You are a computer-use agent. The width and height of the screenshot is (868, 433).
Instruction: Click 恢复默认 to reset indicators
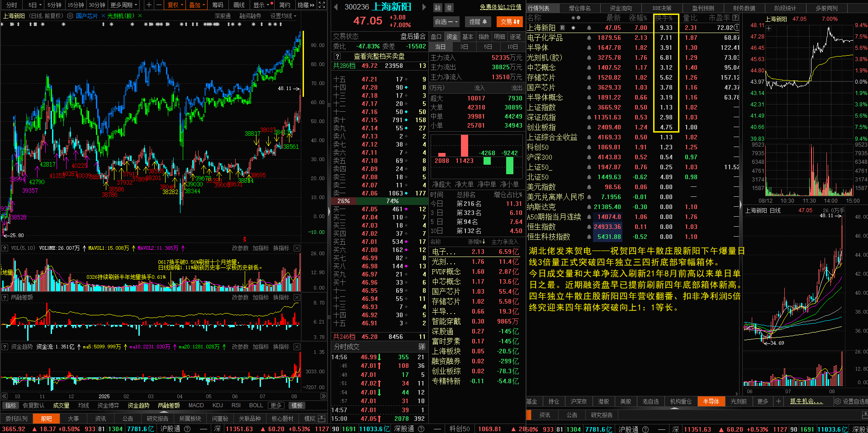(x=33, y=405)
